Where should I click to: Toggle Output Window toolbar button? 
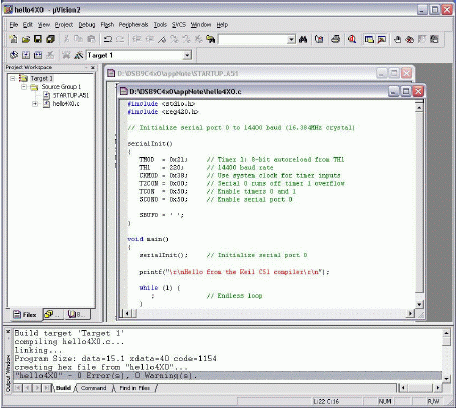pos(382,39)
